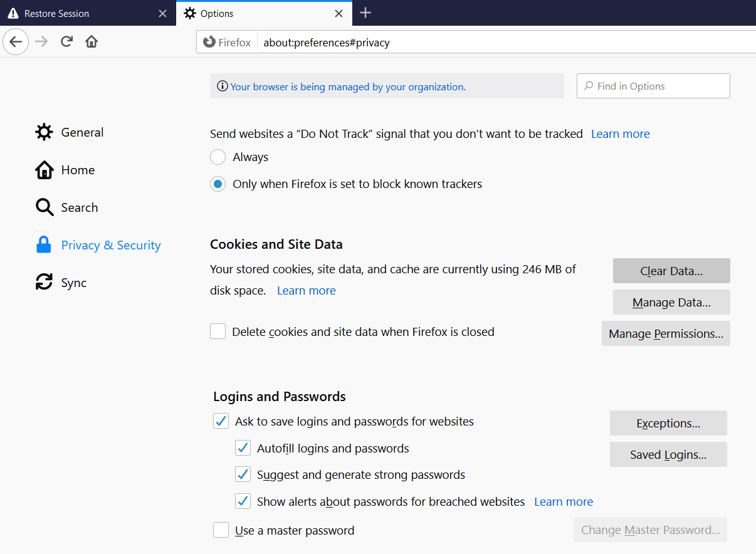This screenshot has width=756, height=554.
Task: Toggle Ask to save logins and passwords
Action: (x=221, y=421)
